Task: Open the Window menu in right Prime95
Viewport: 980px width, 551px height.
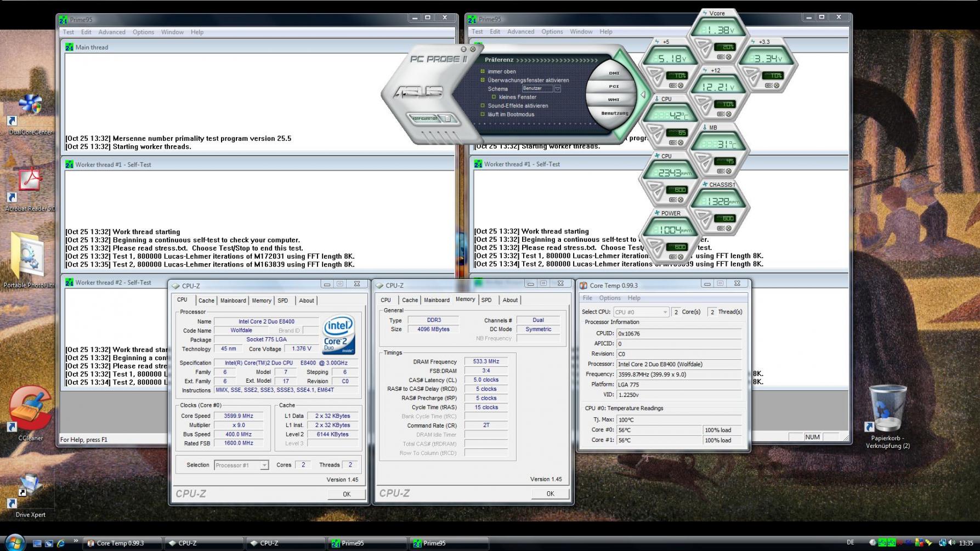Action: tap(581, 32)
